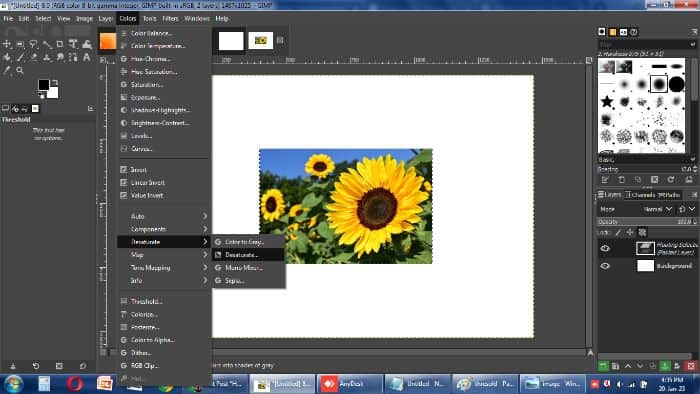
Task: Click the Raise Layer up arrow
Action: click(x=628, y=366)
